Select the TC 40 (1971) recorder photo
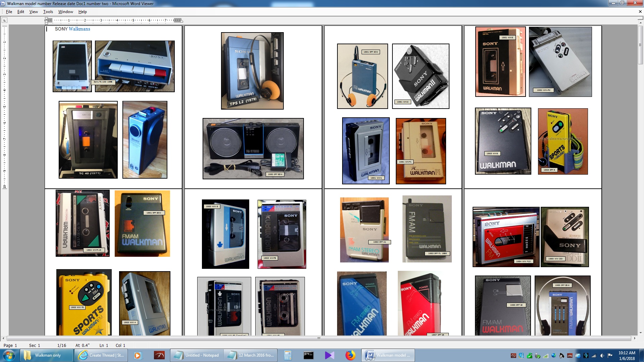644x362 pixels. tap(88, 140)
